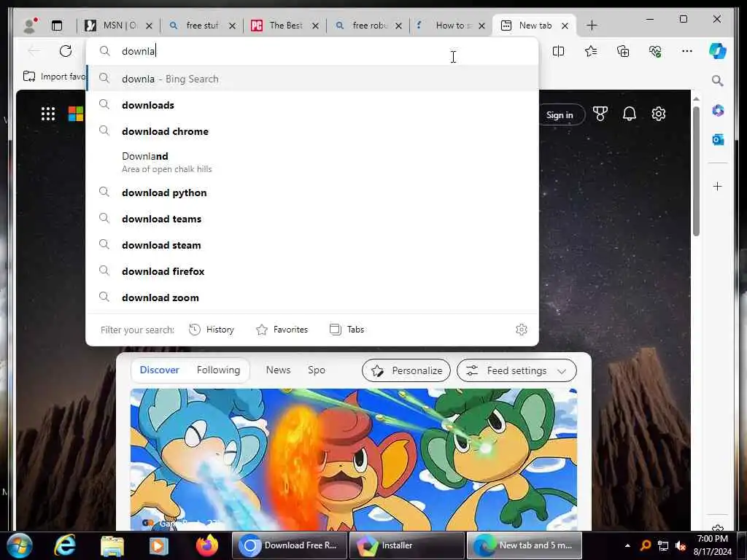Open address bar suggestion settings gear
747x560 pixels.
[x=522, y=330]
